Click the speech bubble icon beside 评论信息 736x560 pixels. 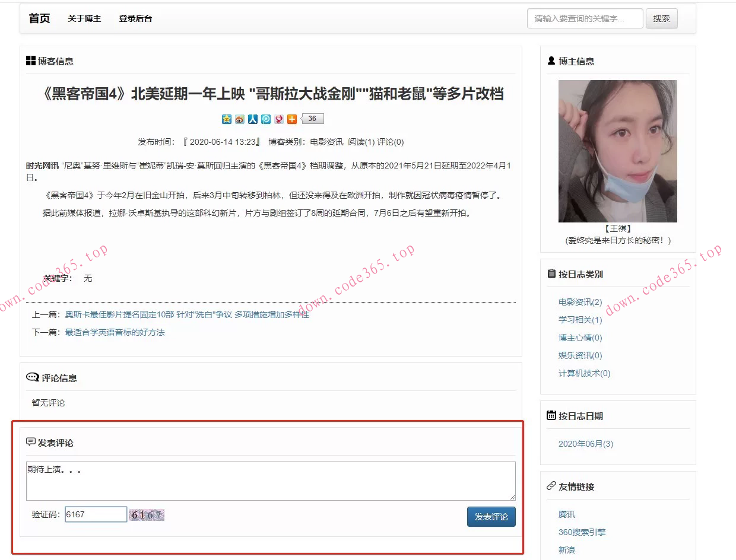[31, 377]
